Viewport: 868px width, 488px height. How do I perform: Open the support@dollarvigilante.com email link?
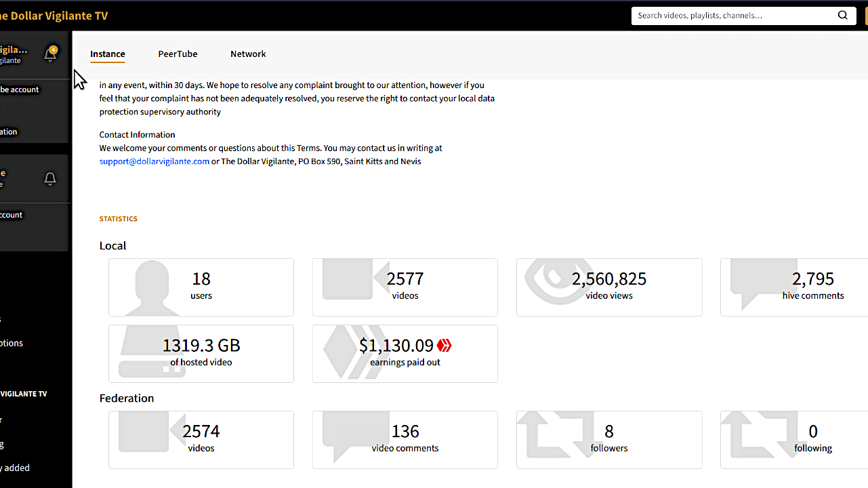tap(154, 161)
